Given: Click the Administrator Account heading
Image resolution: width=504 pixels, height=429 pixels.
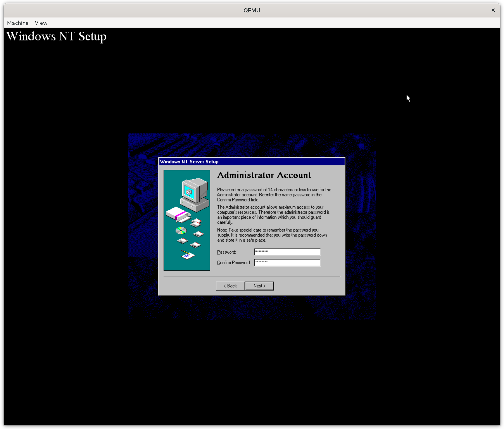Looking at the screenshot, I should click(x=264, y=175).
